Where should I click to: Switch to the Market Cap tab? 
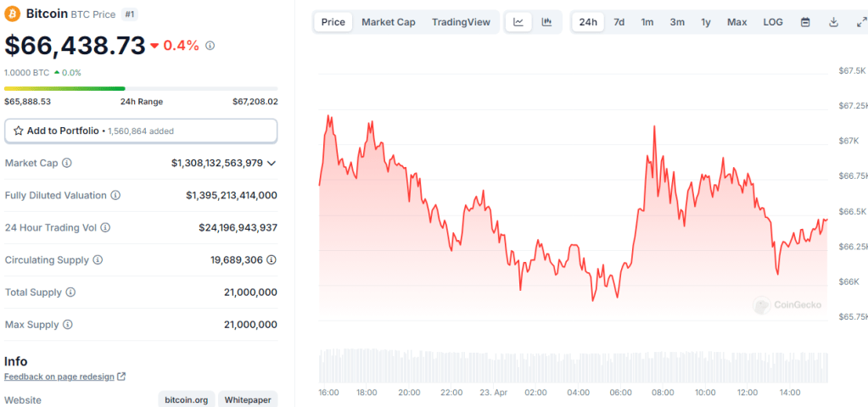click(x=389, y=22)
